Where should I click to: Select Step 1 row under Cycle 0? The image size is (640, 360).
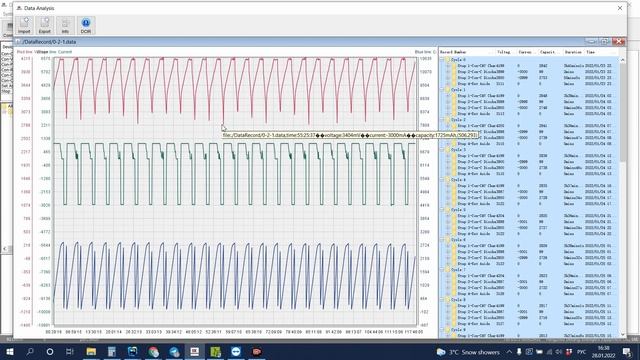coord(529,66)
